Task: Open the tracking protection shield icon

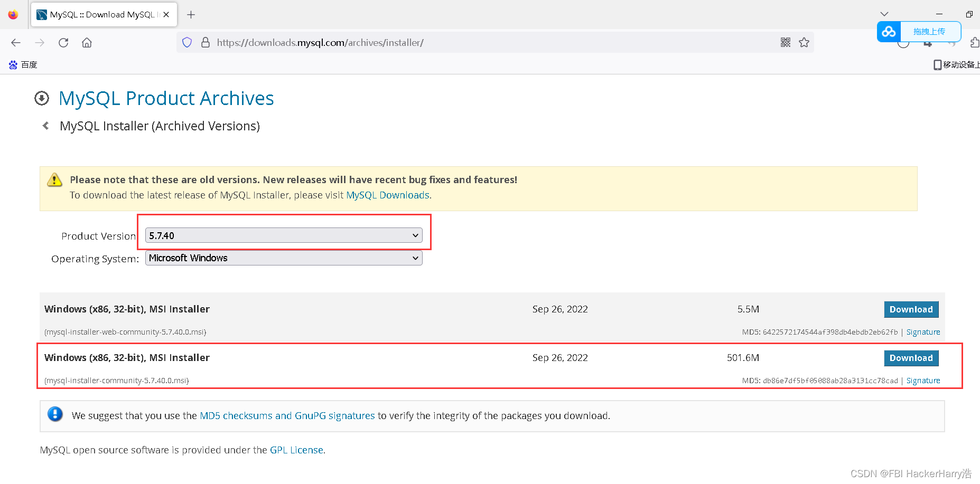Action: coord(187,42)
